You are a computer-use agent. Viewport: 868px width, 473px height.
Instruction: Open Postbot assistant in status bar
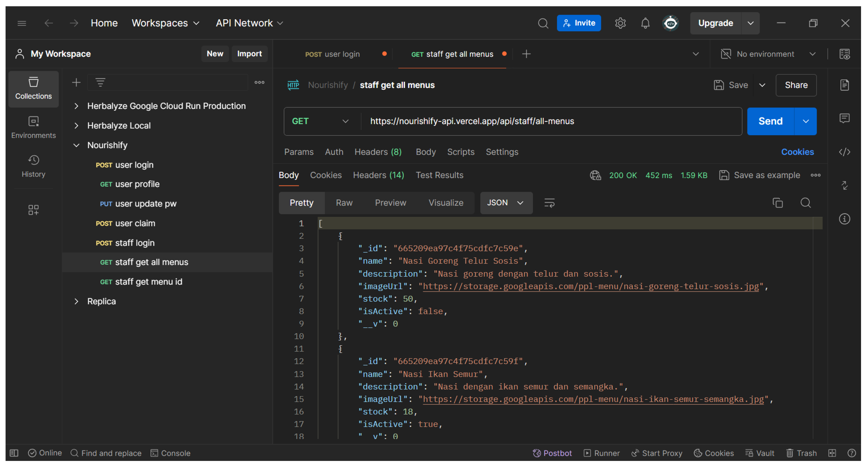[552, 453]
